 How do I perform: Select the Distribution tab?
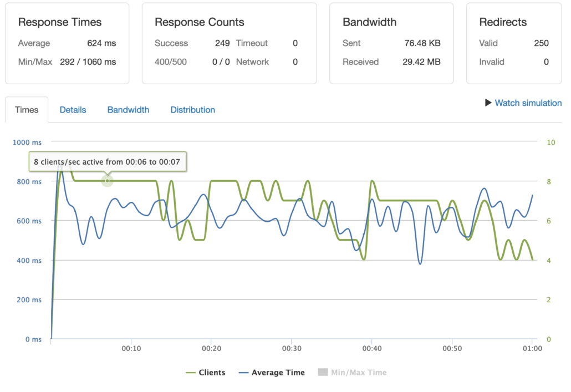pos(192,110)
